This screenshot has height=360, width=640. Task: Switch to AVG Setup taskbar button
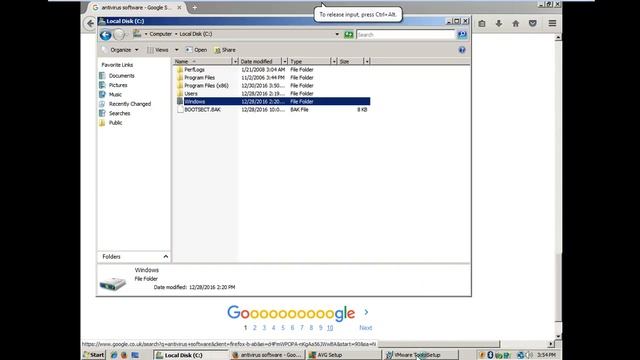(343, 355)
